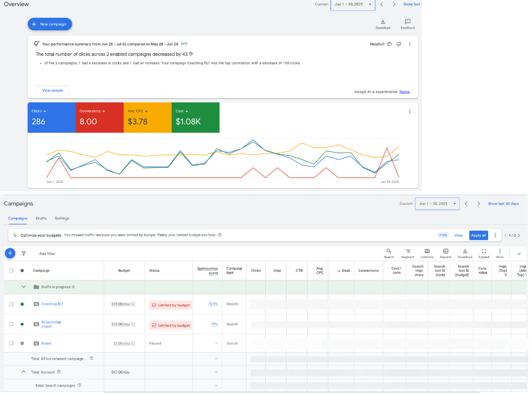Open the Columns icon in table toolbar
The height and width of the screenshot is (394, 532).
[427, 251]
